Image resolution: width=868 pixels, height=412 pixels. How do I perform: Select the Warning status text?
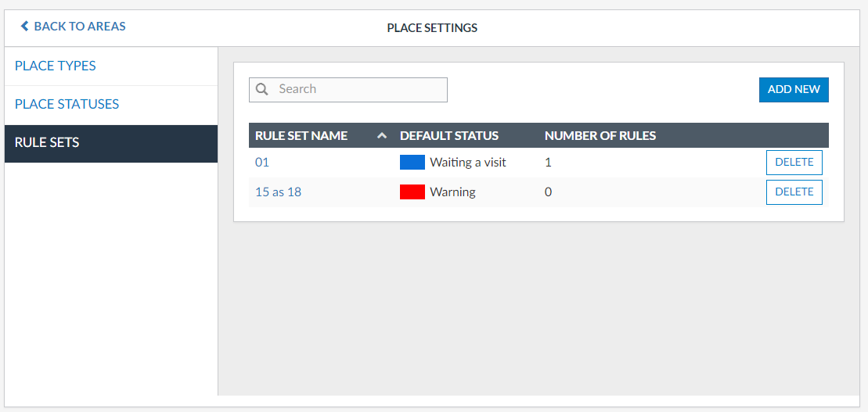pos(452,192)
